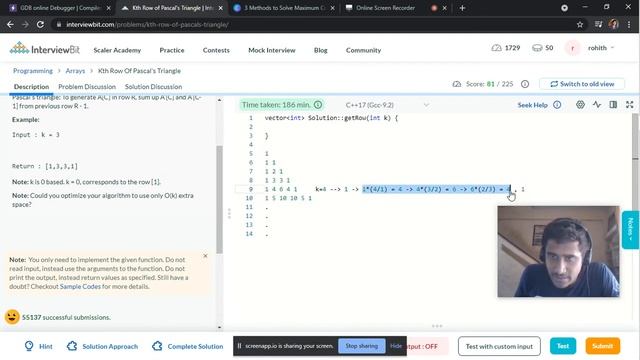
Task: Open Complete Solution
Action: 188,346
